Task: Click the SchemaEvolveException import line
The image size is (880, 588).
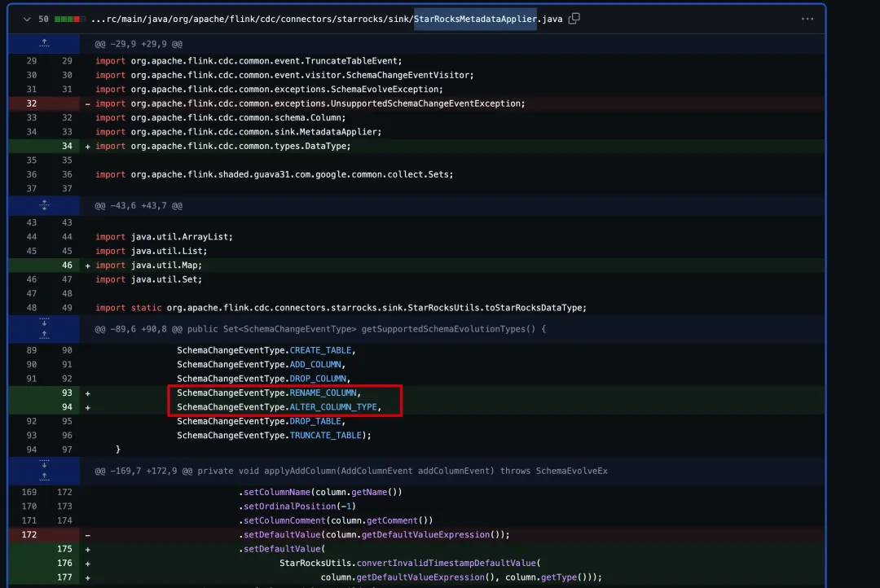Action: coord(269,90)
